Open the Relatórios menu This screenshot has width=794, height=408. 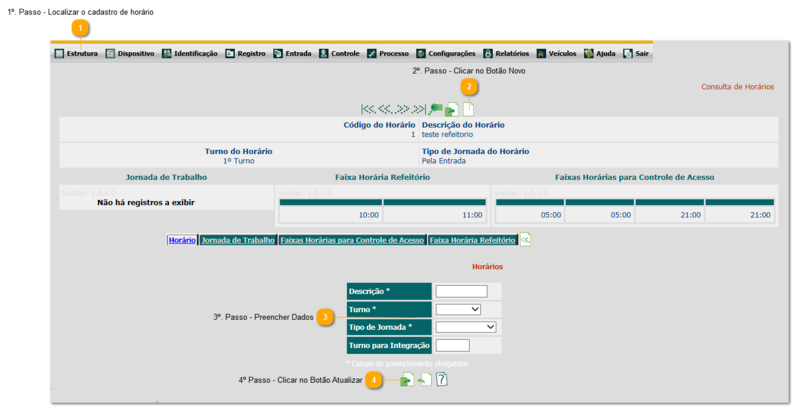tap(506, 53)
